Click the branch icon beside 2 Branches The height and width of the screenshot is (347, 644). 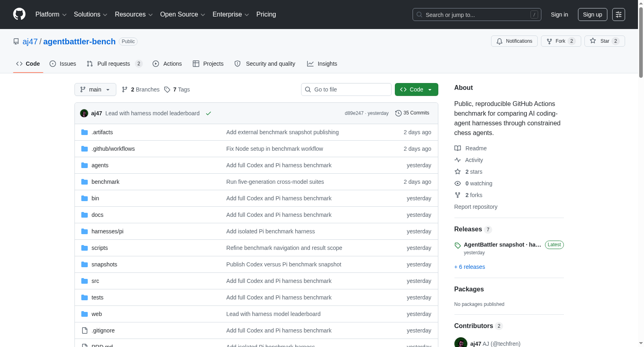click(125, 89)
